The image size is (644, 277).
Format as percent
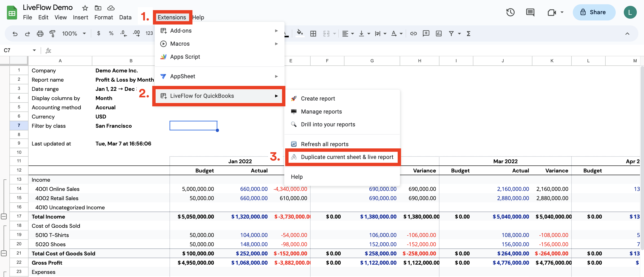pos(111,33)
